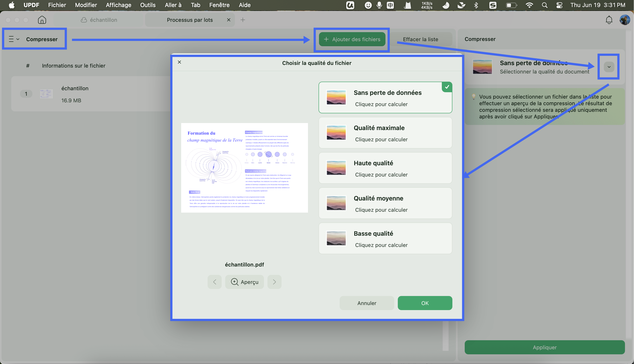The image size is (634, 364).
Task: Open a new tab with plus icon
Action: [243, 20]
